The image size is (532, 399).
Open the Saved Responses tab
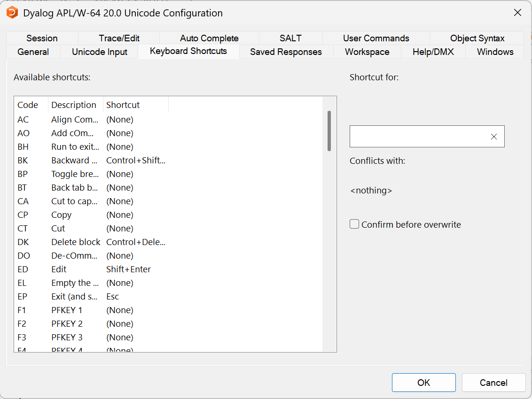click(285, 52)
